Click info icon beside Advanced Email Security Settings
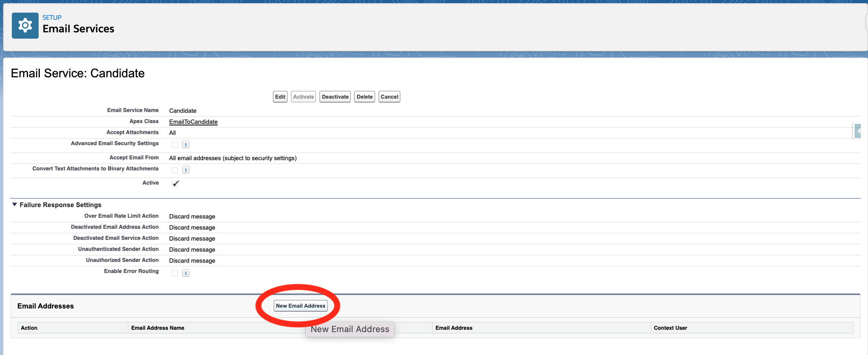Image resolution: width=868 pixels, height=355 pixels. [x=186, y=144]
